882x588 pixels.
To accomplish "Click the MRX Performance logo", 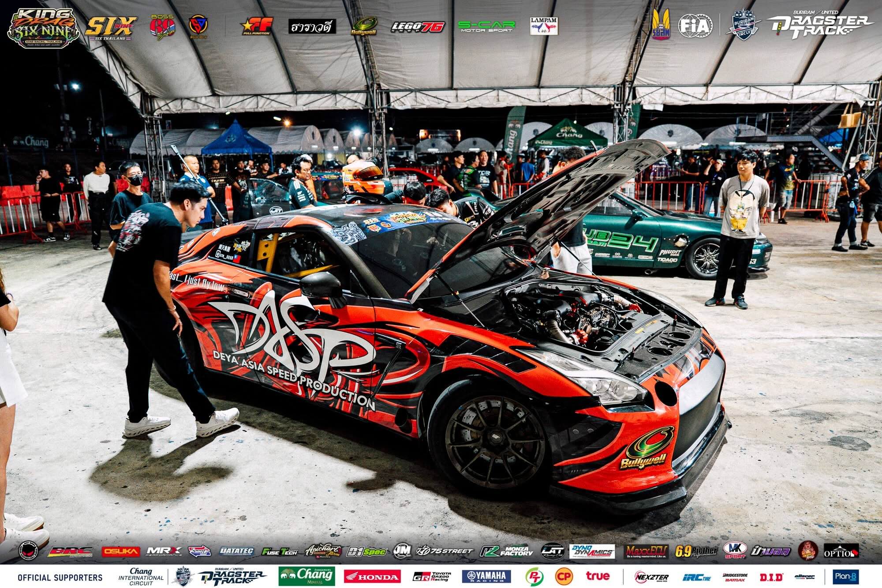I will tap(164, 551).
